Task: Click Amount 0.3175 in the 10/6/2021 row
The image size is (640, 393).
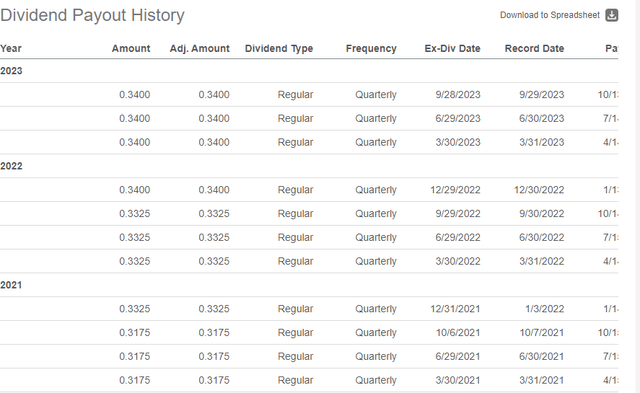Action: [x=135, y=333]
